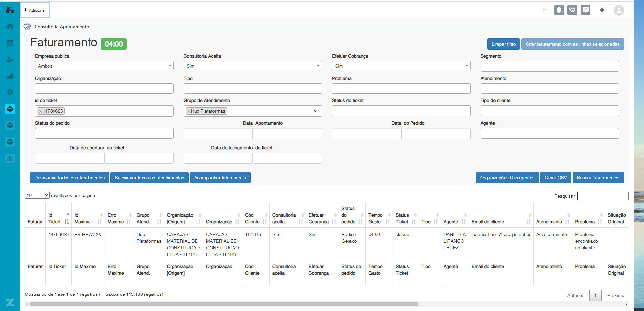Image resolution: width=644 pixels, height=311 pixels.
Task: Open the organization chart sidebar icon
Action: click(x=10, y=159)
